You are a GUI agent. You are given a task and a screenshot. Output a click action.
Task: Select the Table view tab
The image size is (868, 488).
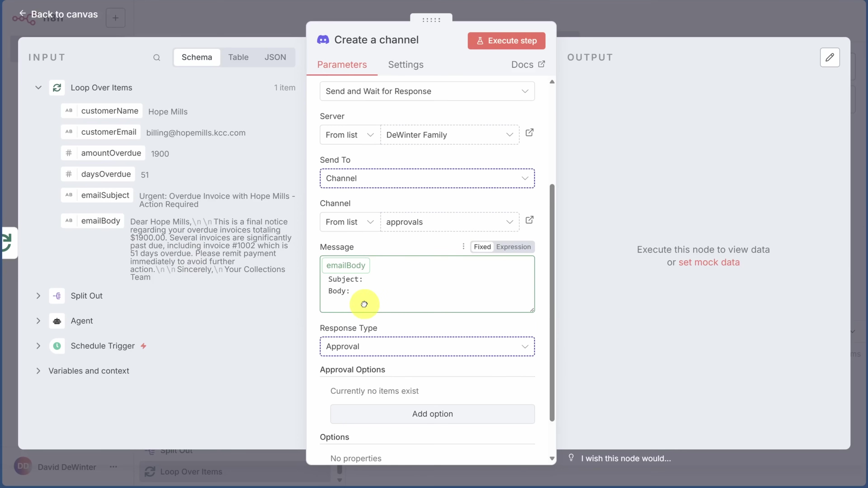238,57
